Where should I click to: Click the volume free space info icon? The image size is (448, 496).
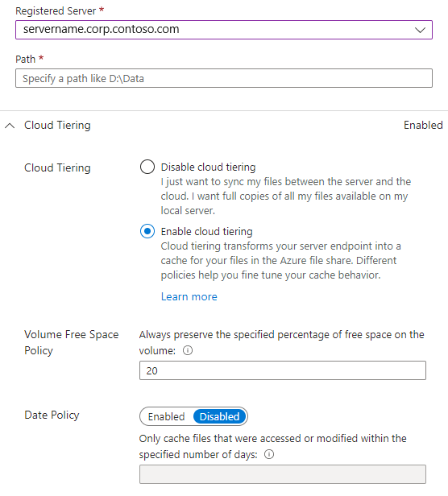tap(188, 350)
